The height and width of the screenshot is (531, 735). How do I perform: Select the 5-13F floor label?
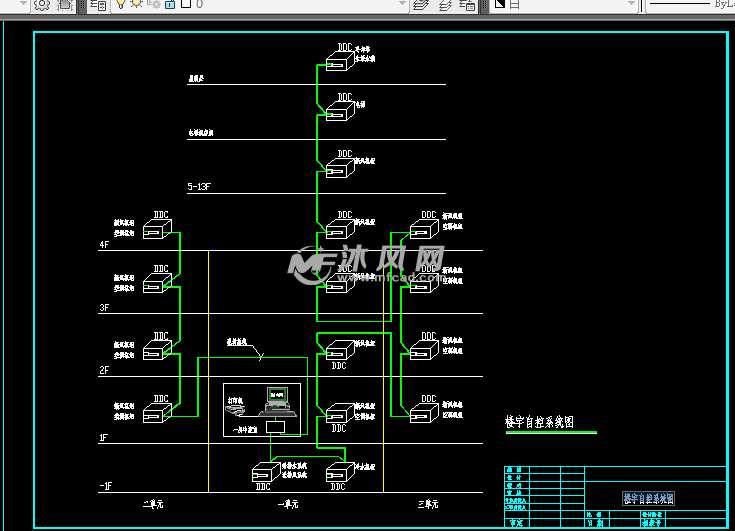[199, 187]
